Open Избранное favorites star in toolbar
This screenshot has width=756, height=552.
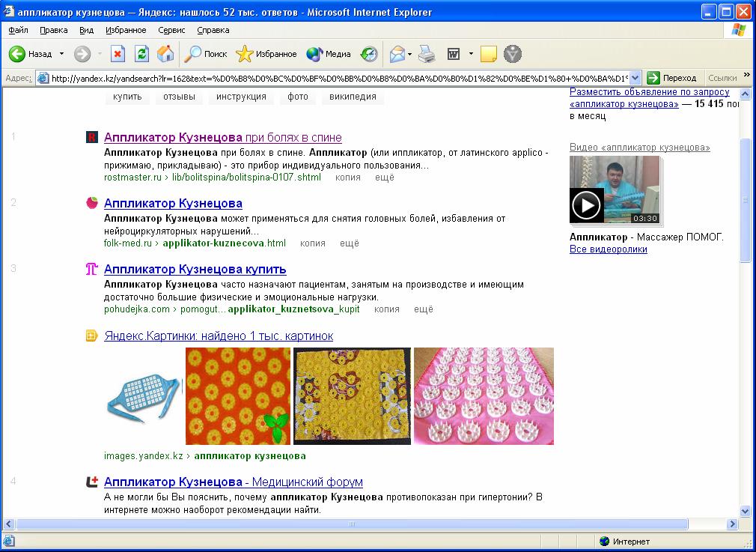[x=266, y=54]
